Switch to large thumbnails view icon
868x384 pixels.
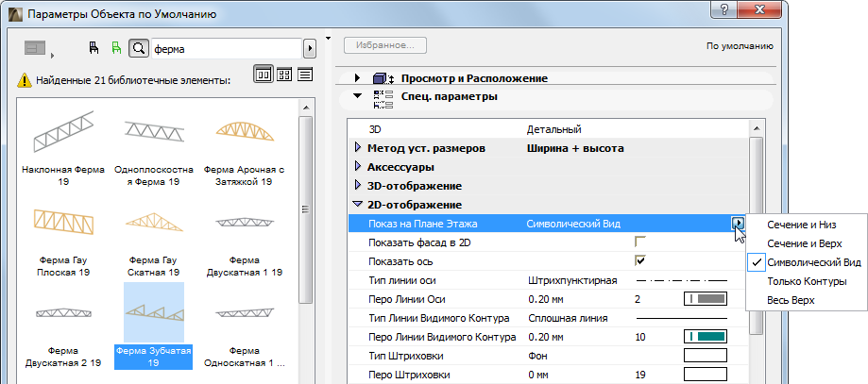(262, 75)
